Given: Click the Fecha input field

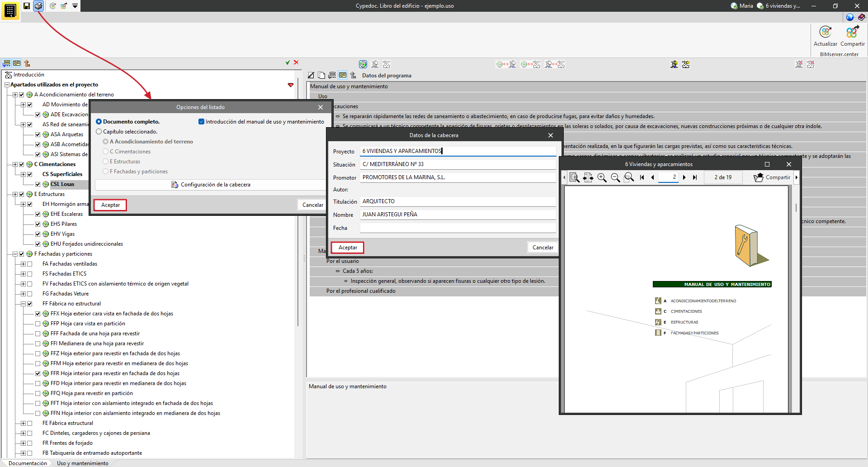Looking at the screenshot, I should click(458, 228).
